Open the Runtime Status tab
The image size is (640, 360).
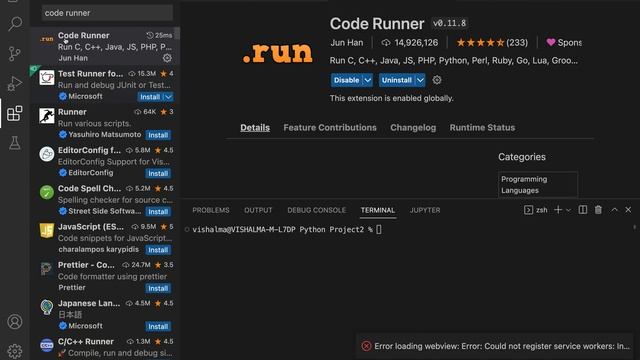pos(482,128)
